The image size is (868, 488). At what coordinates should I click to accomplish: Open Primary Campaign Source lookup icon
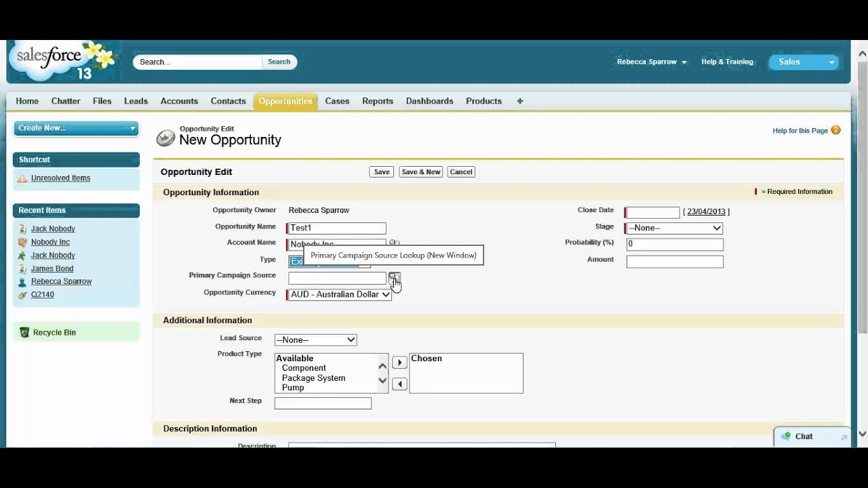(x=393, y=277)
